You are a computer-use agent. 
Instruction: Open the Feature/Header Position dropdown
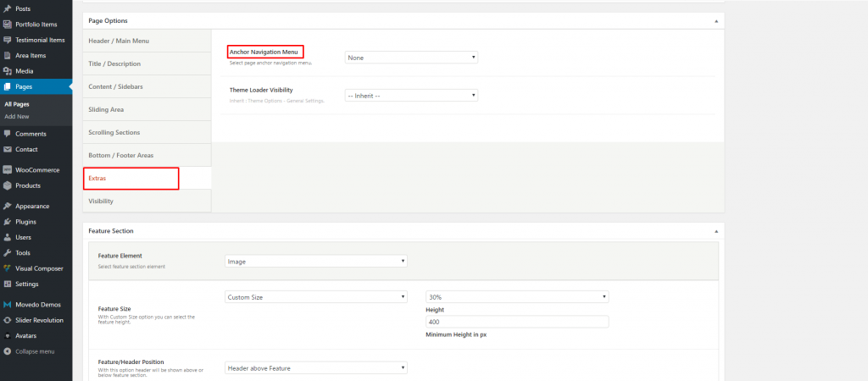click(316, 368)
